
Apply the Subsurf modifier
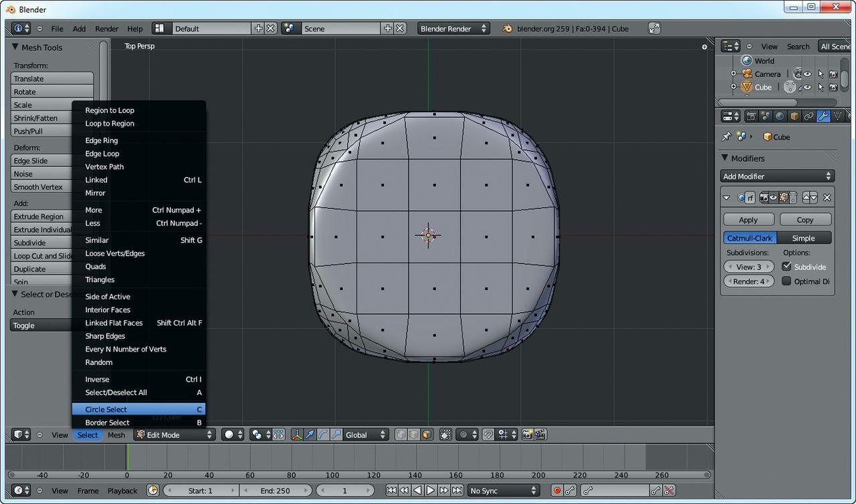pyautogui.click(x=748, y=219)
